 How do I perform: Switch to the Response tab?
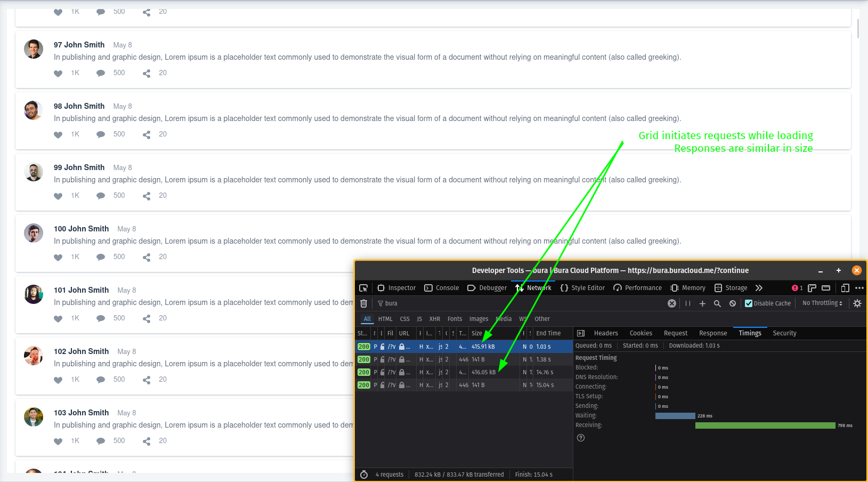tap(713, 333)
